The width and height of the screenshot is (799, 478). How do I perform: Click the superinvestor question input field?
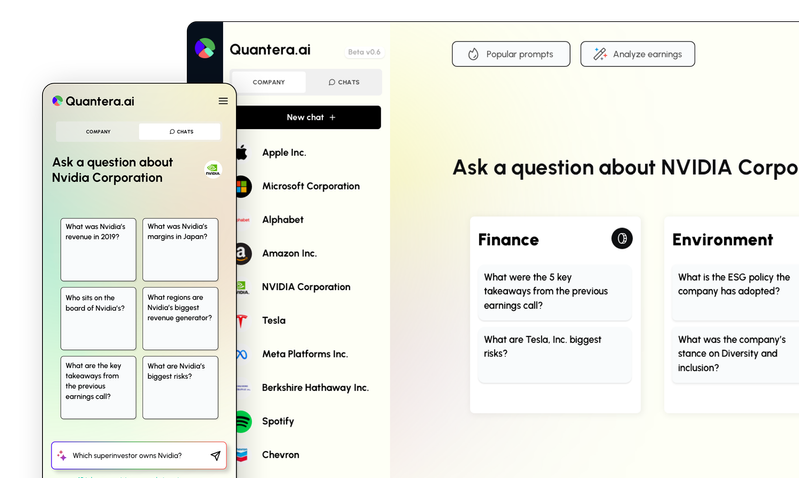[130, 456]
